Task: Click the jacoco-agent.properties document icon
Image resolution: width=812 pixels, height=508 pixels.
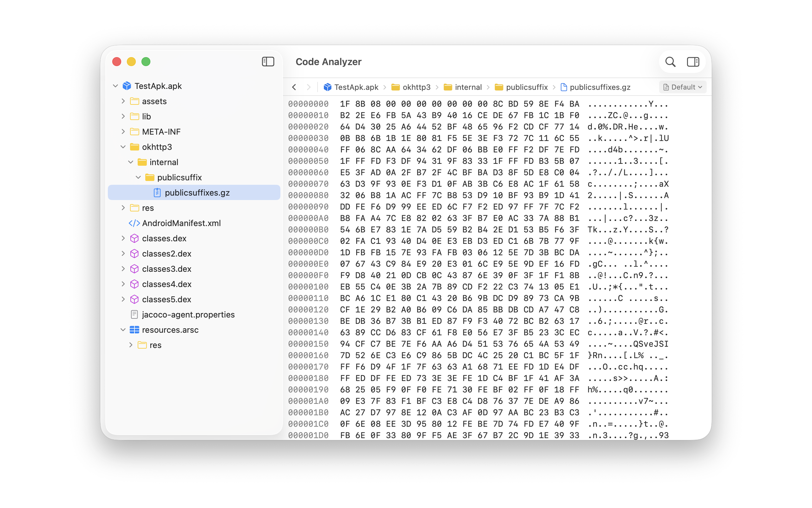Action: click(x=134, y=314)
